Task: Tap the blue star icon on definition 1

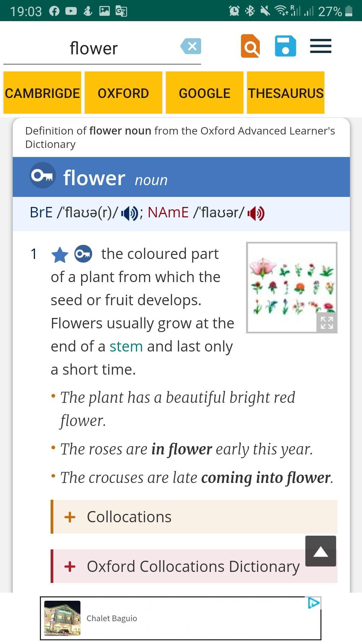Action: pyautogui.click(x=60, y=255)
